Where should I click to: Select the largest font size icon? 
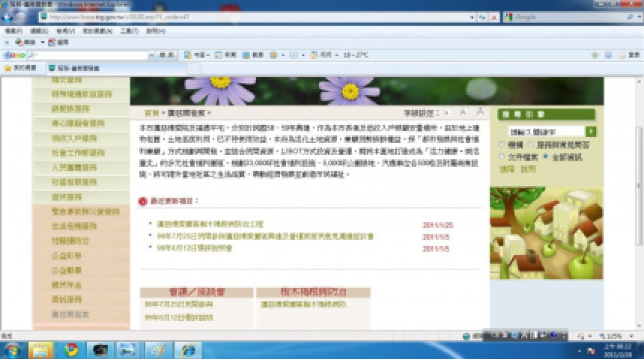click(x=480, y=111)
